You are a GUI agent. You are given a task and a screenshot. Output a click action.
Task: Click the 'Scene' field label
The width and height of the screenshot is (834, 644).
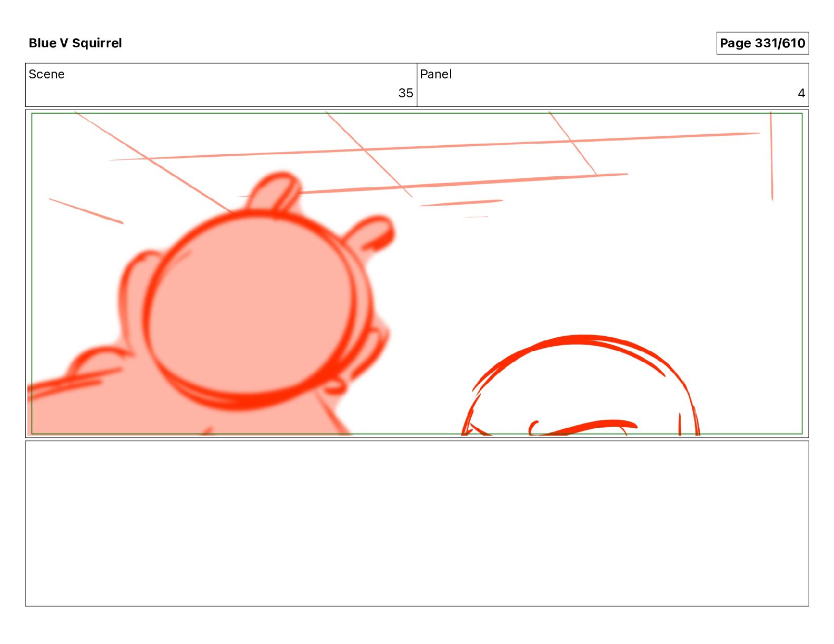pyautogui.click(x=47, y=74)
